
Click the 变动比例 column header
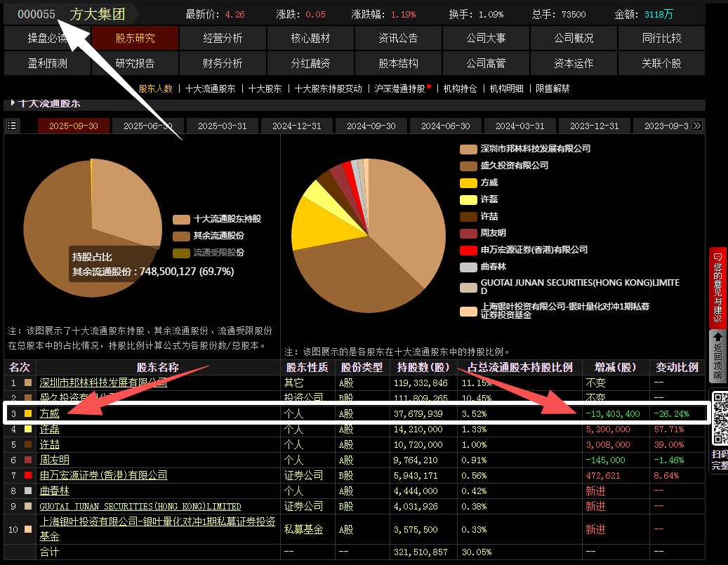pyautogui.click(x=677, y=367)
